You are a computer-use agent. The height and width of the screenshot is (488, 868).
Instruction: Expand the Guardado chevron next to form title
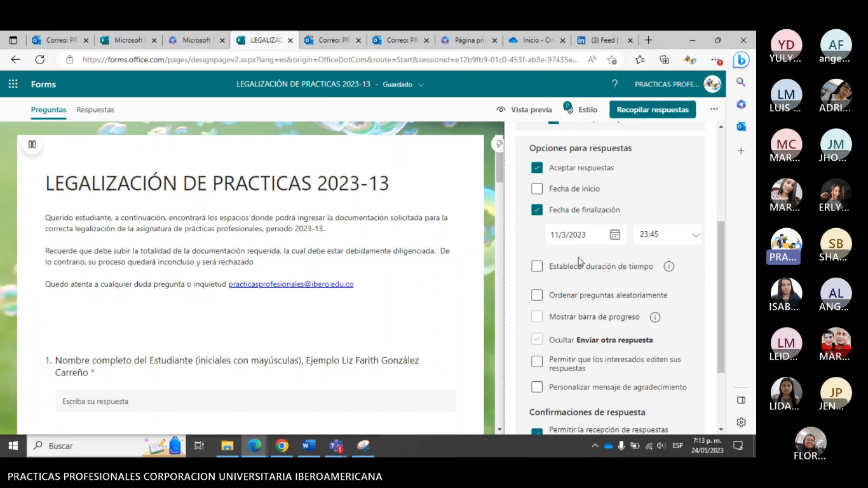coord(421,85)
